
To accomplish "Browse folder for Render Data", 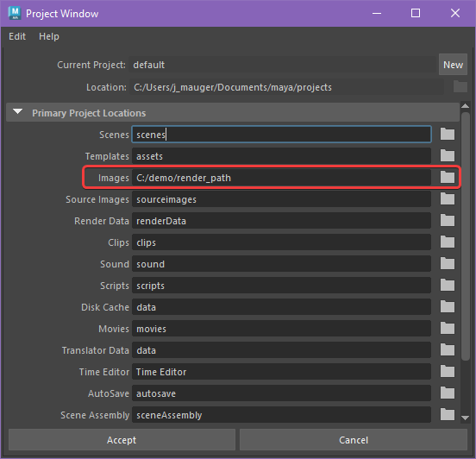I will pos(448,220).
